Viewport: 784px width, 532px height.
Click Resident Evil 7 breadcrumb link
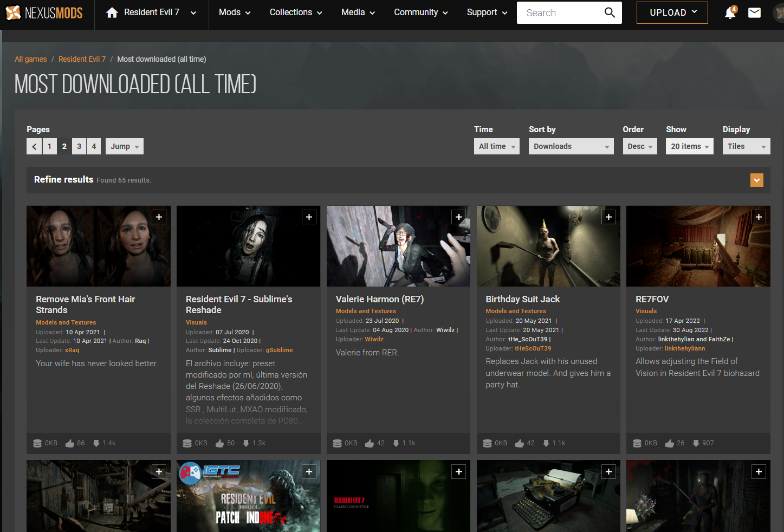[82, 59]
